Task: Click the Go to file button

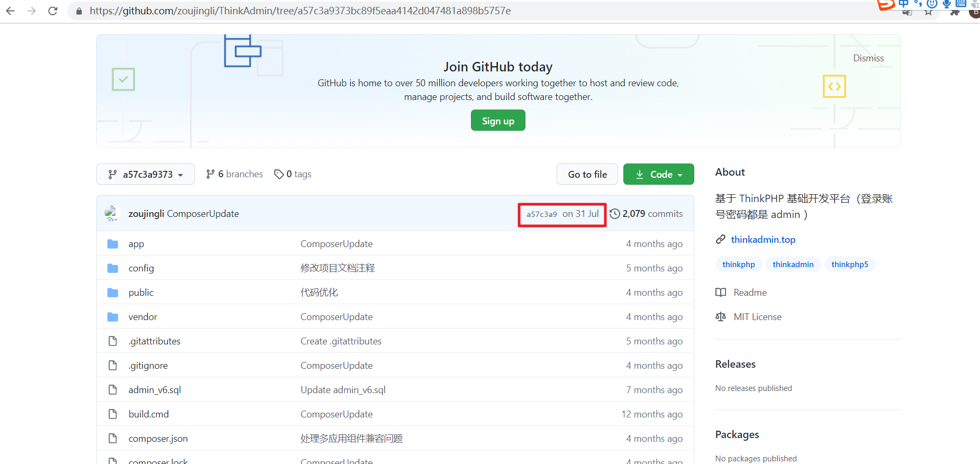Action: pyautogui.click(x=587, y=174)
